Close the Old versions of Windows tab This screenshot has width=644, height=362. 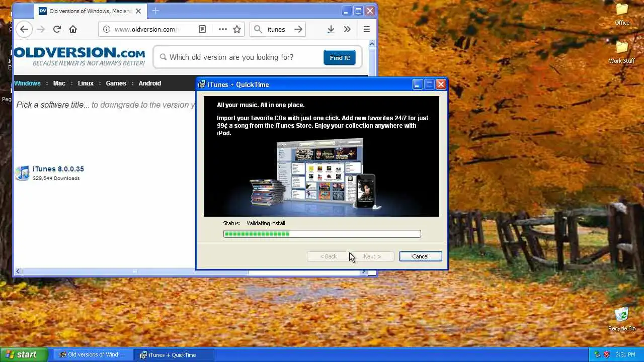tap(138, 11)
